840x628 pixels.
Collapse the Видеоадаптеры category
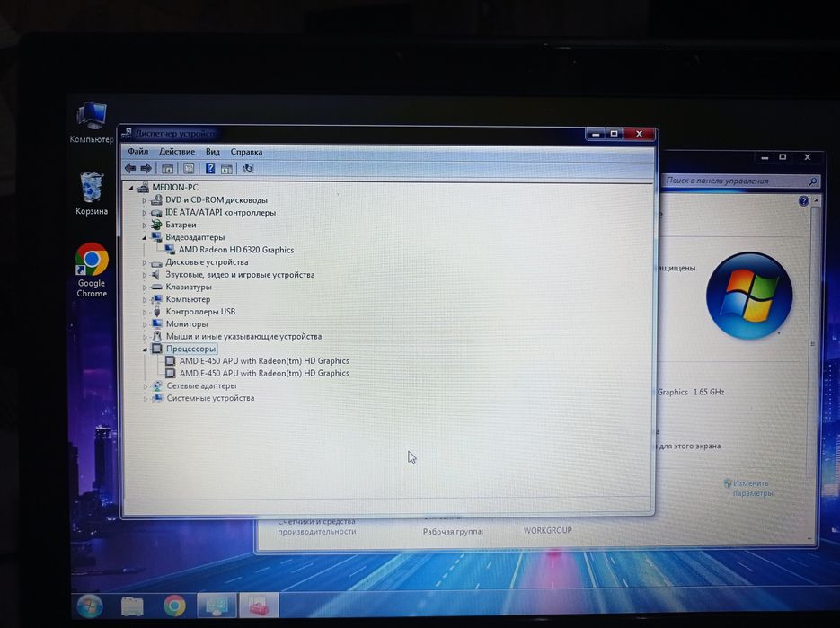point(144,237)
